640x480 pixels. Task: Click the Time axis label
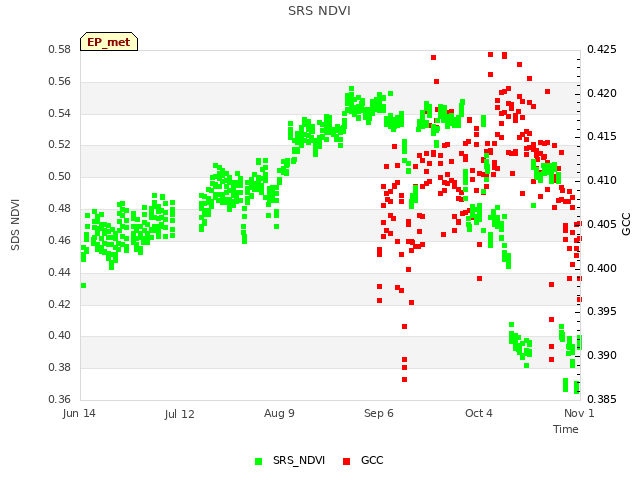[566, 429]
